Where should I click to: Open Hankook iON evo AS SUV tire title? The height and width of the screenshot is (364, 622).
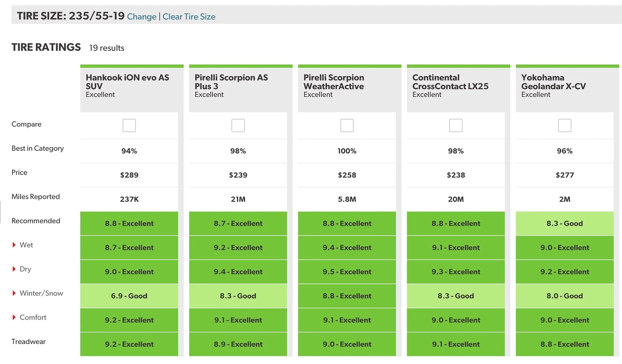127,82
